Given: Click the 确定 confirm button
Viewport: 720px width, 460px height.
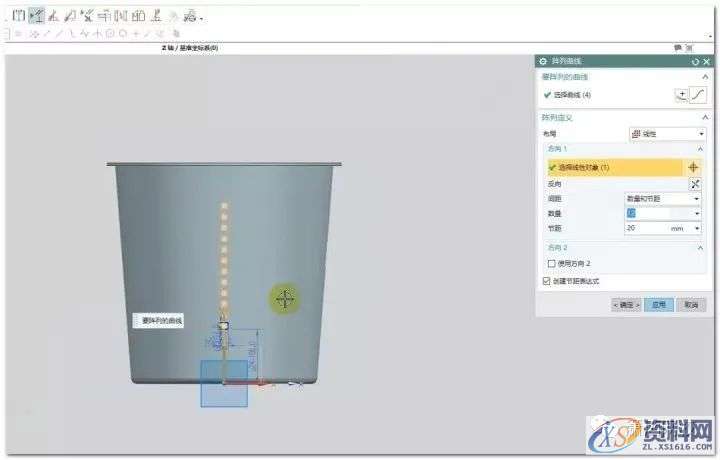Looking at the screenshot, I should [626, 304].
